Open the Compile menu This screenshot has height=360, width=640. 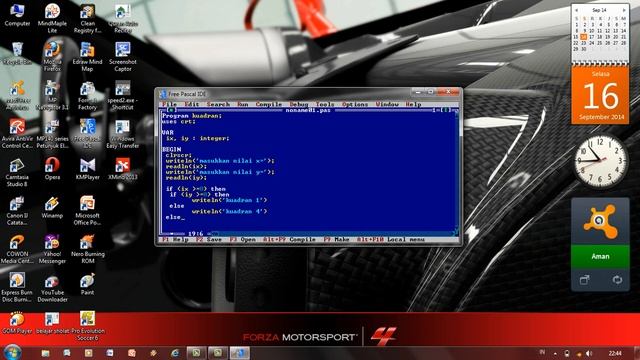(269, 104)
